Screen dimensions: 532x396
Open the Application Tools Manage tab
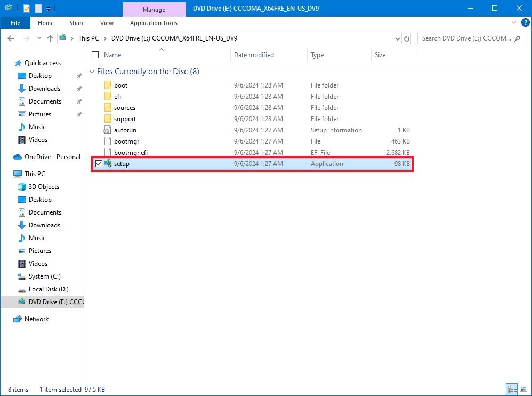154,9
